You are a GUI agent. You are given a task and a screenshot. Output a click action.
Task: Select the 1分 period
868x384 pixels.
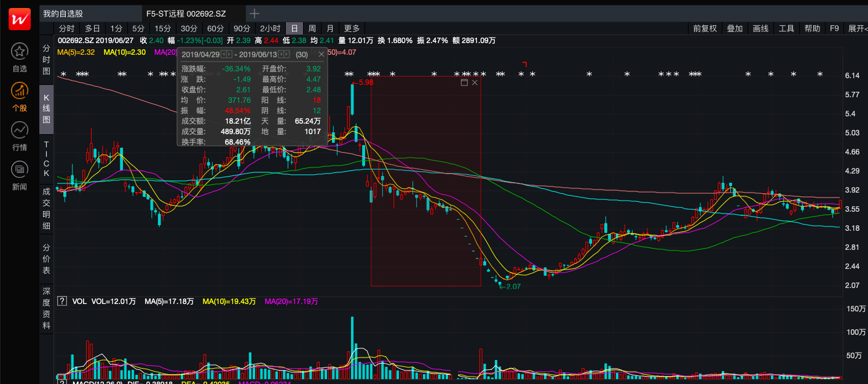116,28
